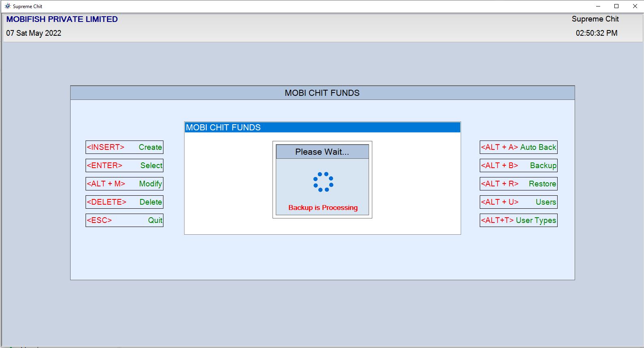Click the Supreme Chit app icon in title bar
Screen dimensions: 644x348
pyautogui.click(x=7, y=6)
